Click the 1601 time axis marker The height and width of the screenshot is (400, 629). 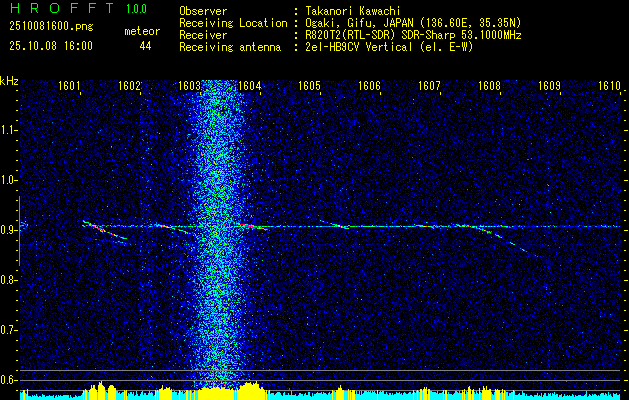pyautogui.click(x=69, y=85)
